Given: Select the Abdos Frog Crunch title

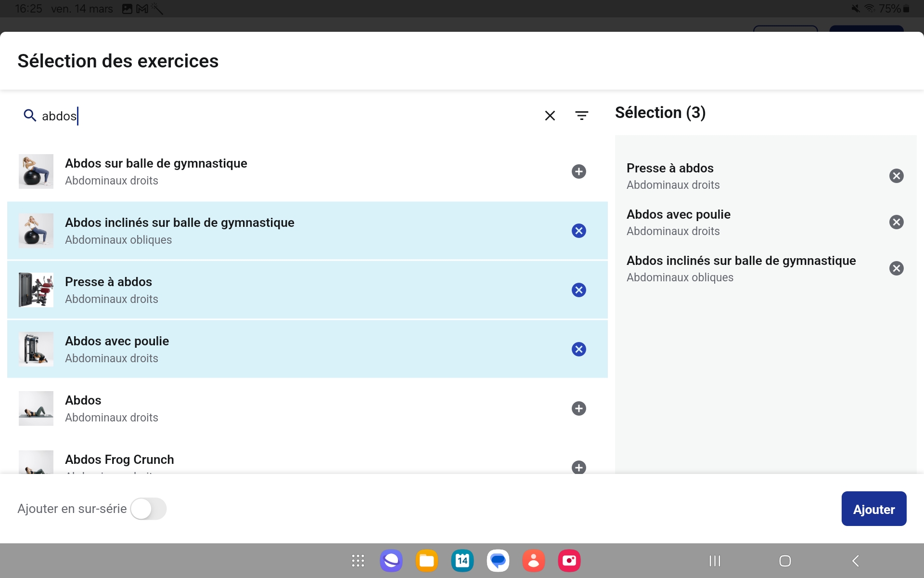Looking at the screenshot, I should click(119, 460).
